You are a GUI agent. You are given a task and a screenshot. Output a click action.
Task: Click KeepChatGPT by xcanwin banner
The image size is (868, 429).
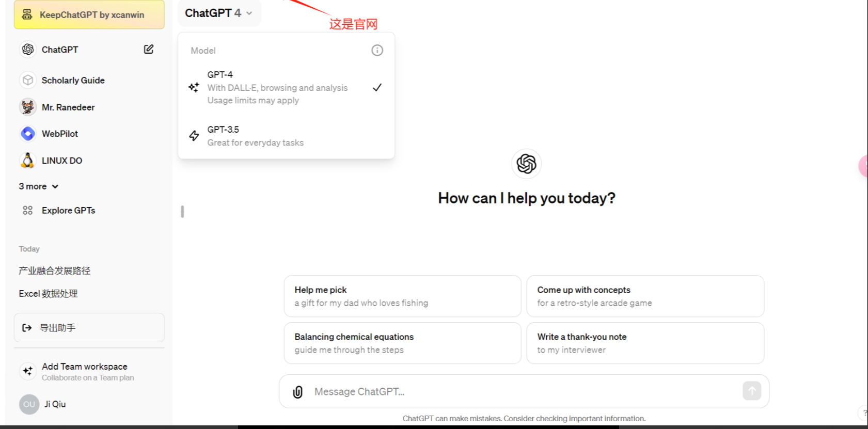89,14
